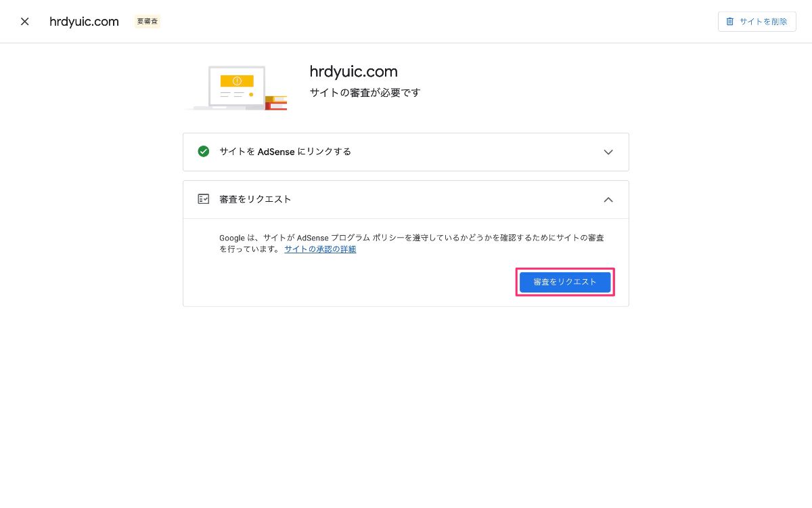Expand the サイトを AdSense にリンクする section chevron
This screenshot has height=508, width=812.
coord(608,152)
